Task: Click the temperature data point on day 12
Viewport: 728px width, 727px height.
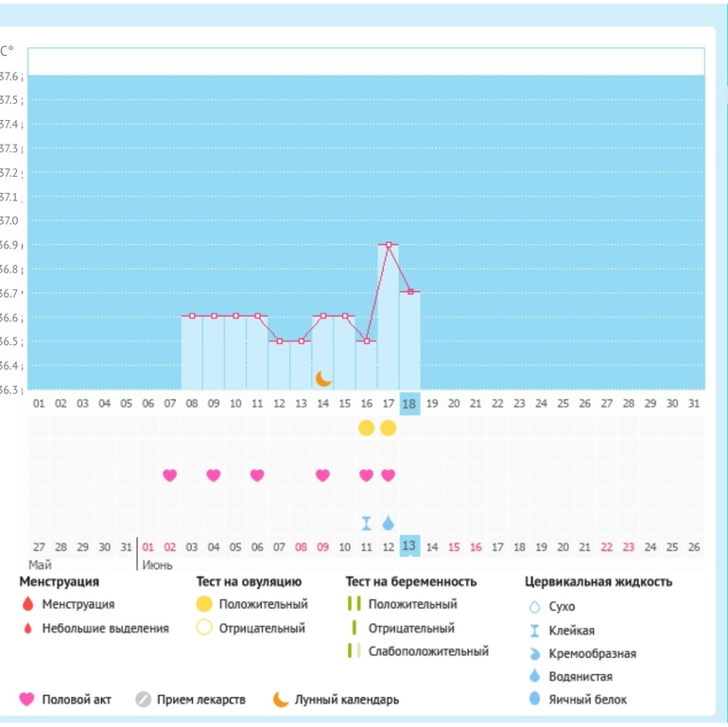Action: (279, 340)
